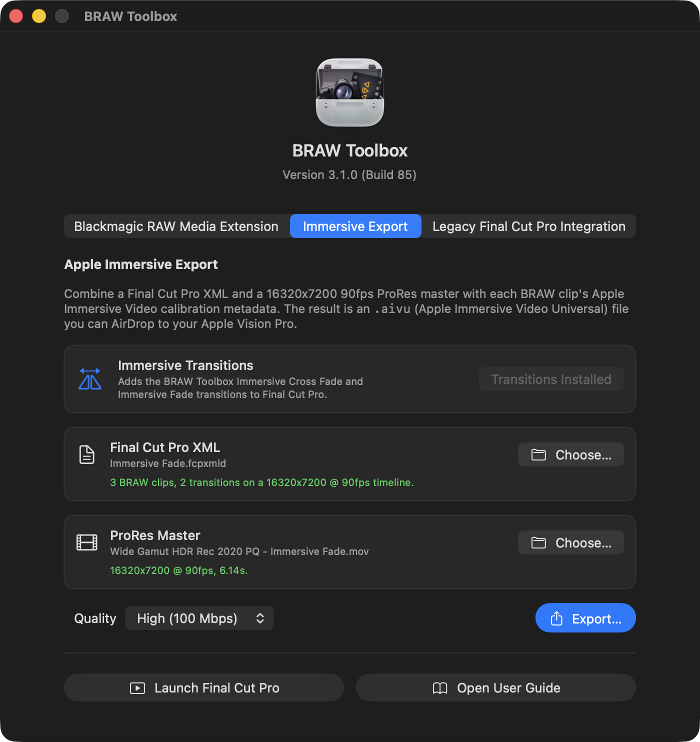This screenshot has height=742, width=700.
Task: Click the Immersive Fade.fcpxmld filename text
Action: (168, 463)
